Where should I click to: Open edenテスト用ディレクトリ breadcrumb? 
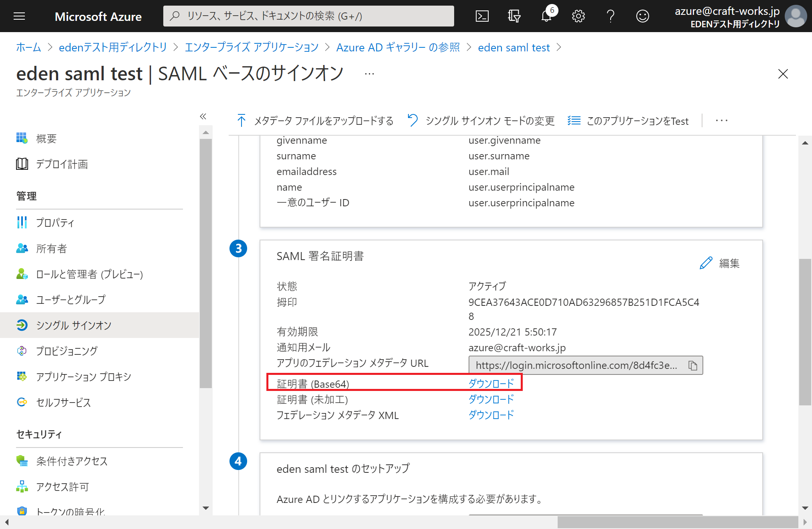coord(113,47)
